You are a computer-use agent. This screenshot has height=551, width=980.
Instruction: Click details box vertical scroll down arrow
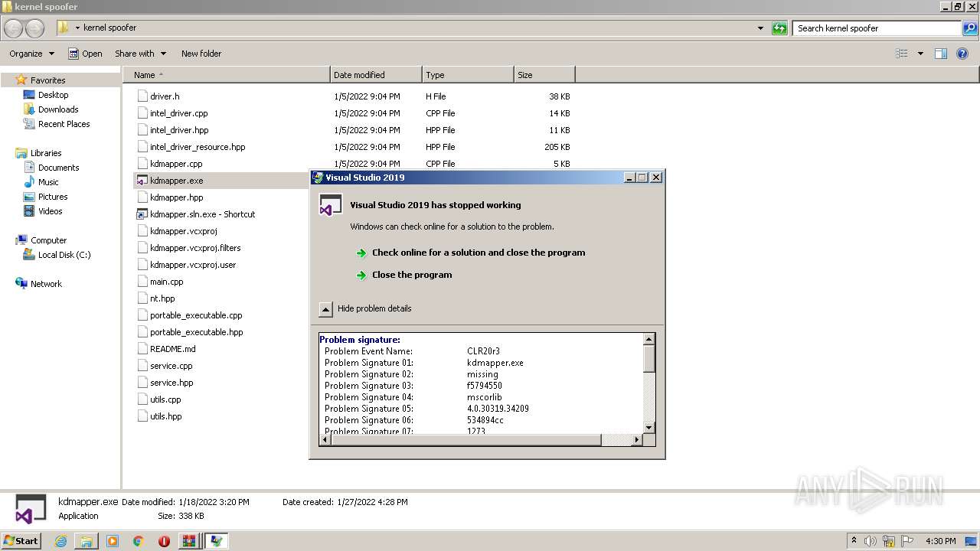click(x=649, y=428)
